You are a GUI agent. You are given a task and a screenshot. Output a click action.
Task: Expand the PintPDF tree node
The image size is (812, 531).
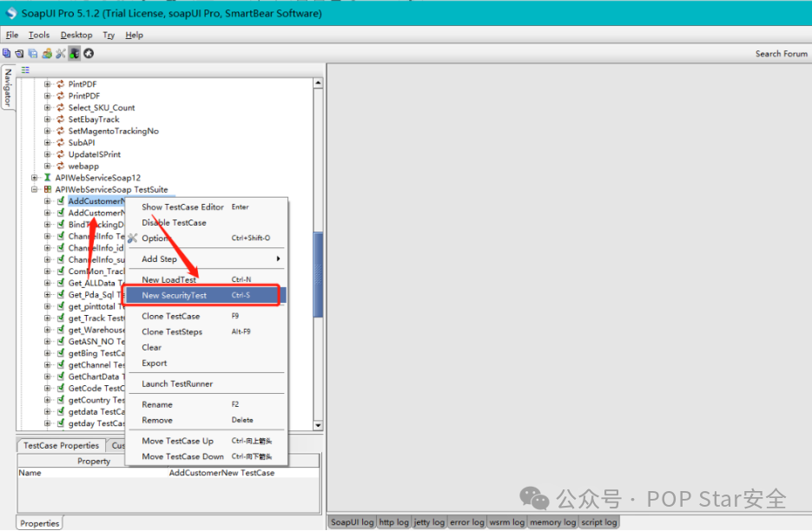point(47,84)
